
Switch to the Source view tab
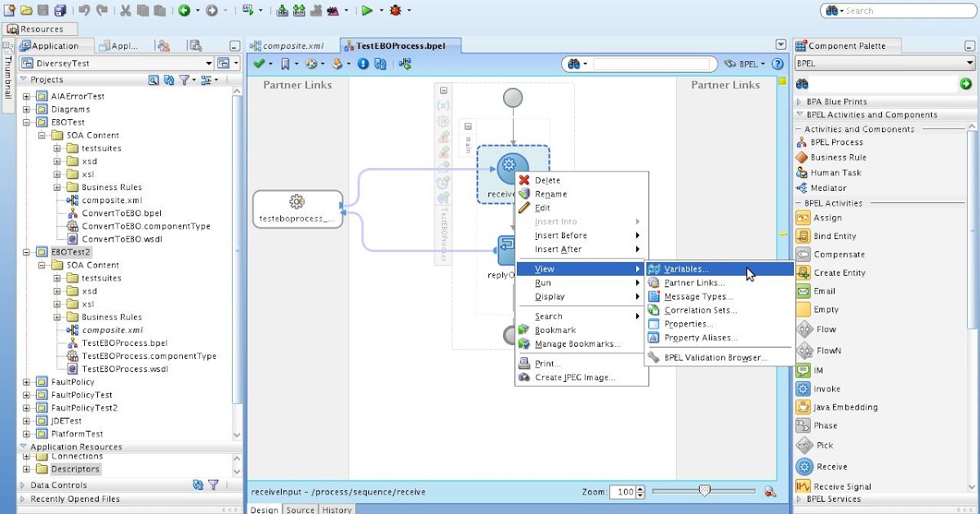tap(300, 509)
